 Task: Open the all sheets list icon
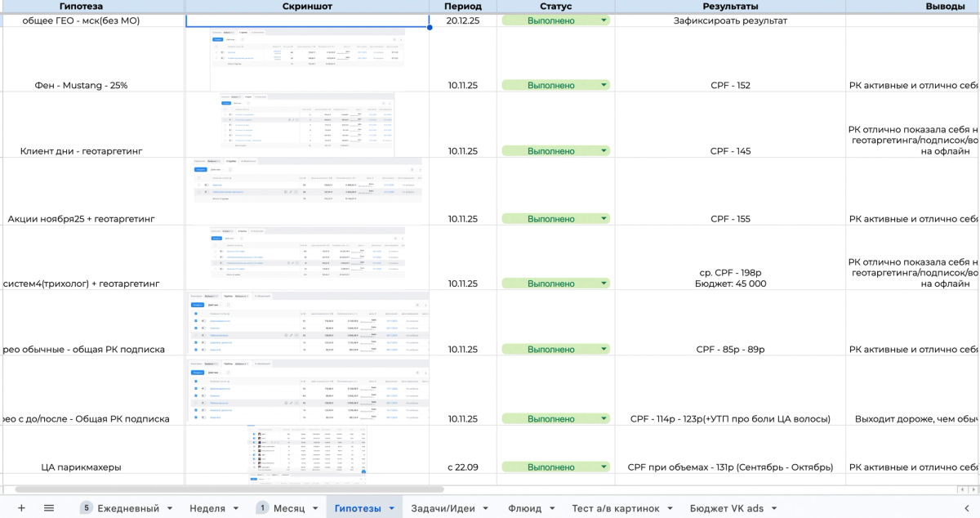pyautogui.click(x=49, y=508)
